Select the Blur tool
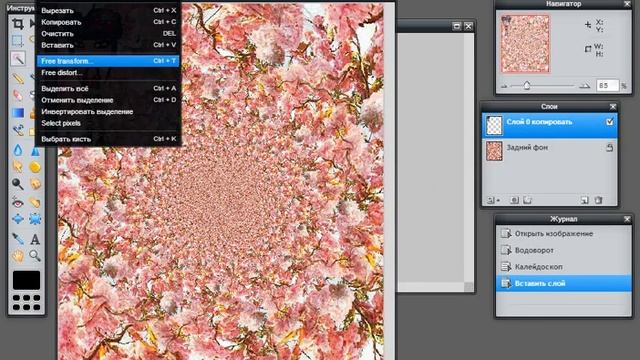 18,150
